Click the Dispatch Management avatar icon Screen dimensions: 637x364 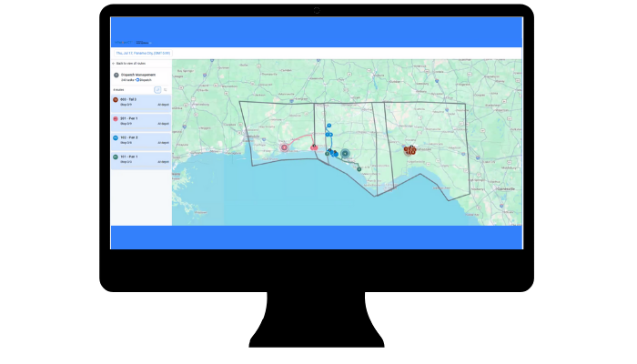pyautogui.click(x=116, y=76)
